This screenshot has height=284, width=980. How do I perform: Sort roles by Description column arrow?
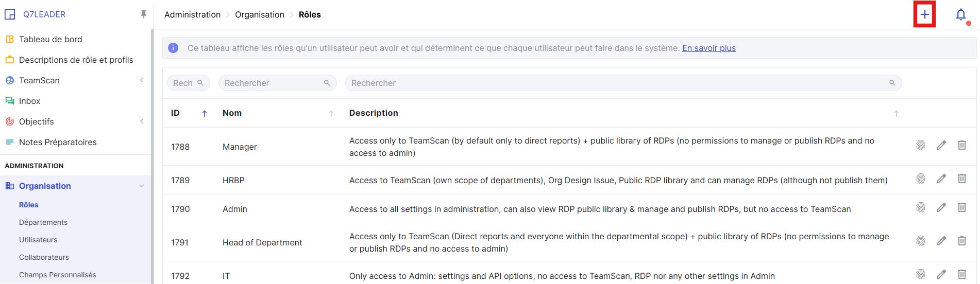(x=896, y=114)
